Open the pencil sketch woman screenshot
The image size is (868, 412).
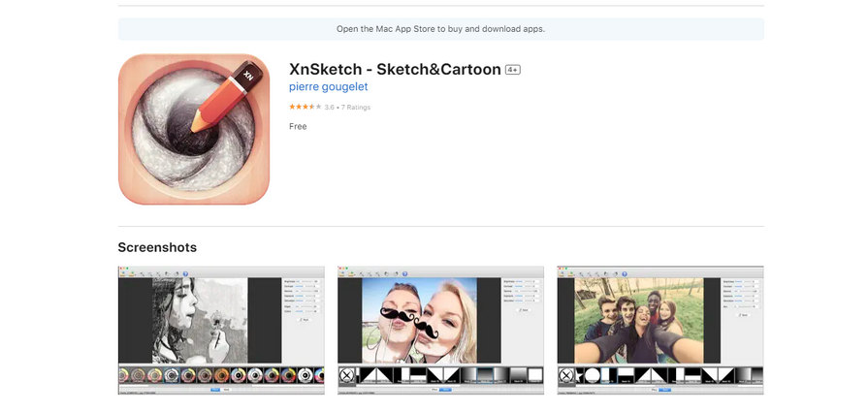(x=221, y=331)
